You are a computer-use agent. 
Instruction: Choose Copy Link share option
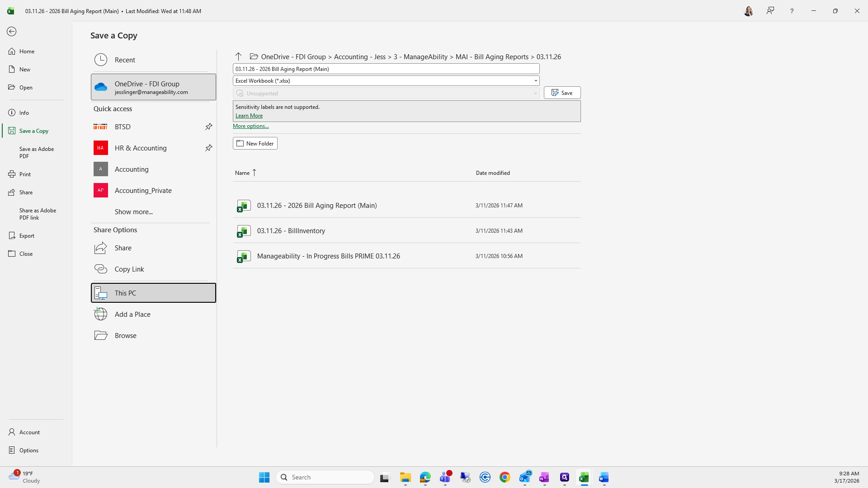pos(129,269)
